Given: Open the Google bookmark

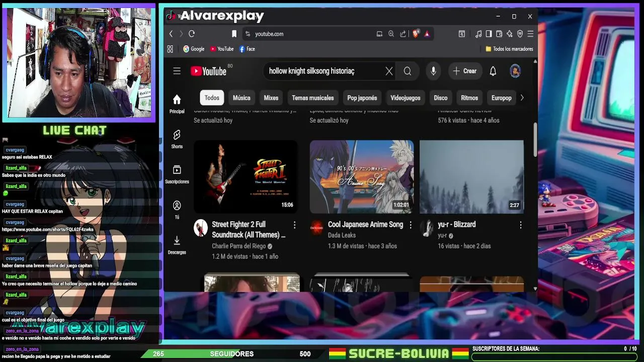Looking at the screenshot, I should pos(194,49).
